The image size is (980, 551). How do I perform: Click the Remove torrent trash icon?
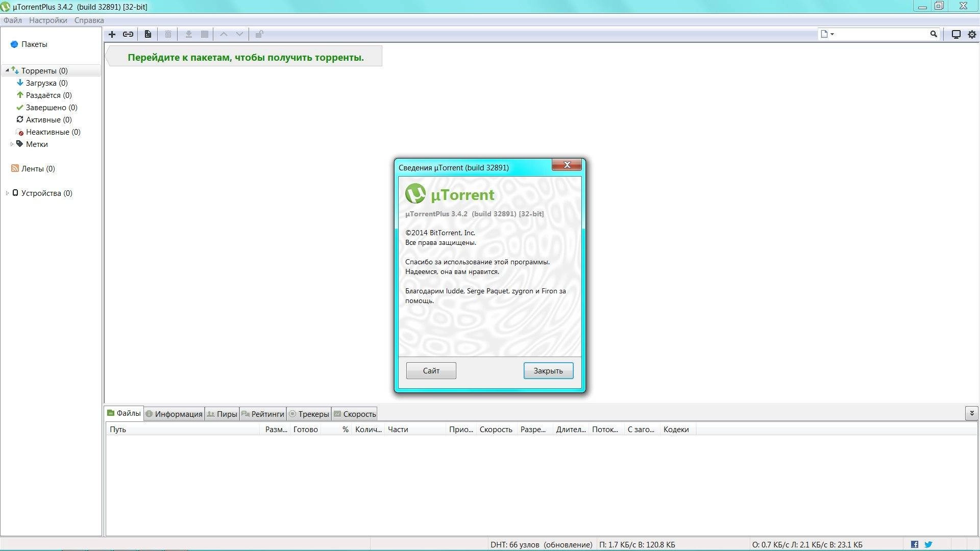point(168,34)
